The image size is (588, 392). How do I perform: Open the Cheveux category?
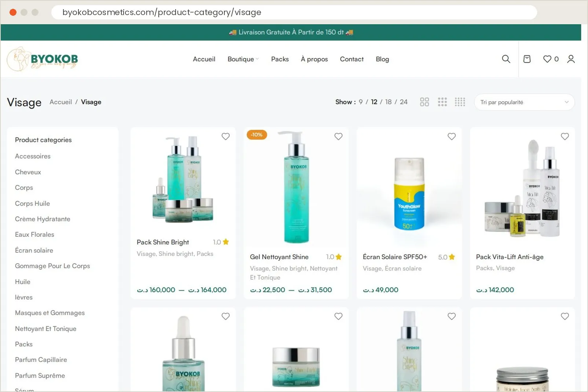click(28, 172)
